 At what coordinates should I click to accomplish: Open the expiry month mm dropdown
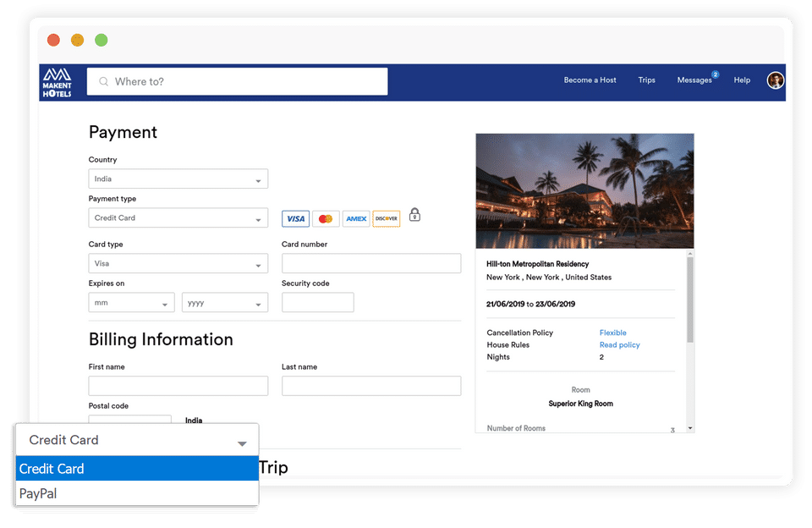click(x=132, y=303)
